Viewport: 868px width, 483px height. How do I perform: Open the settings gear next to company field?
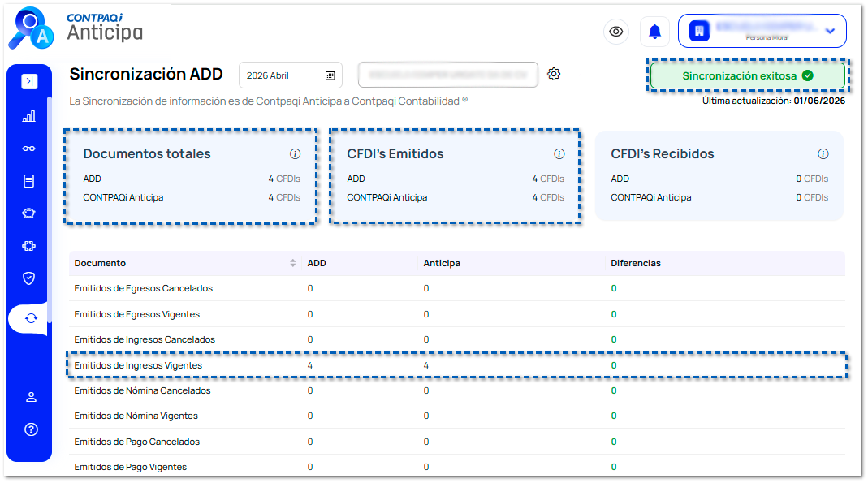point(554,74)
